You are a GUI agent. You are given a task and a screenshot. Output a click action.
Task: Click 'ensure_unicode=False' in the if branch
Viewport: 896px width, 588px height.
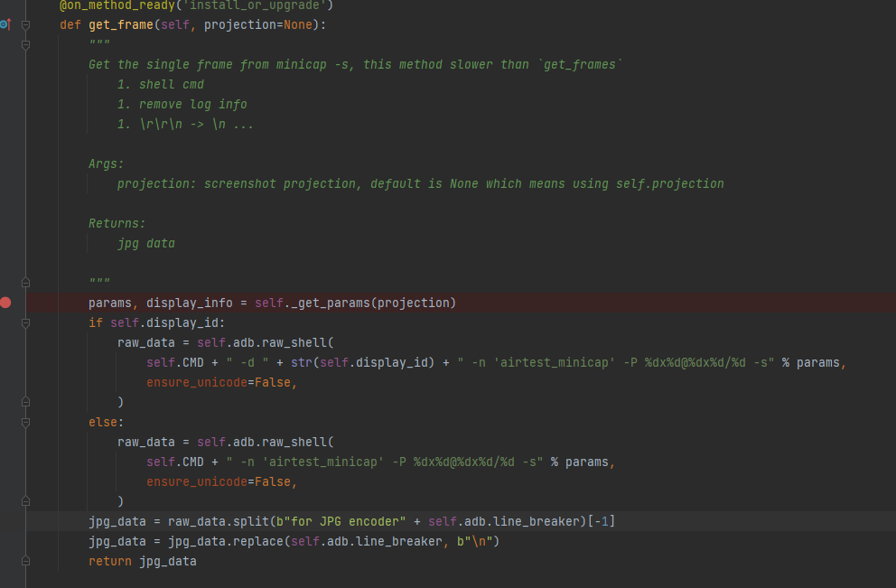pyautogui.click(x=219, y=382)
